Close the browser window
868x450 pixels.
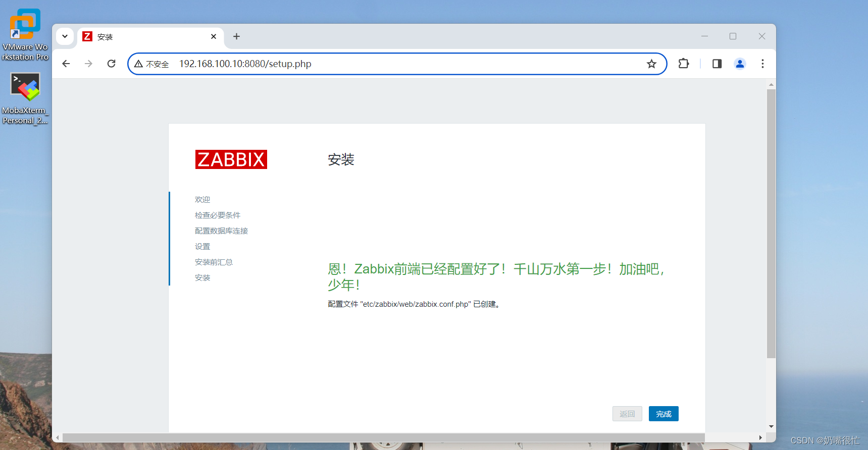[762, 36]
